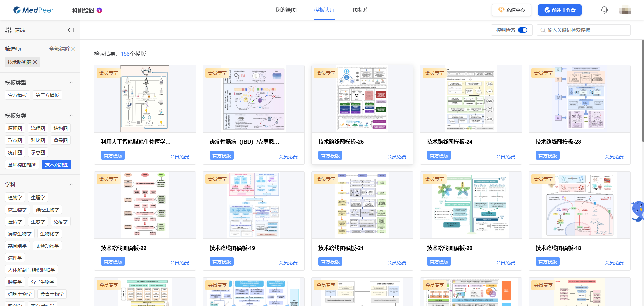Filter by 人体解剖与组织胚胎学 subject

tap(32, 270)
